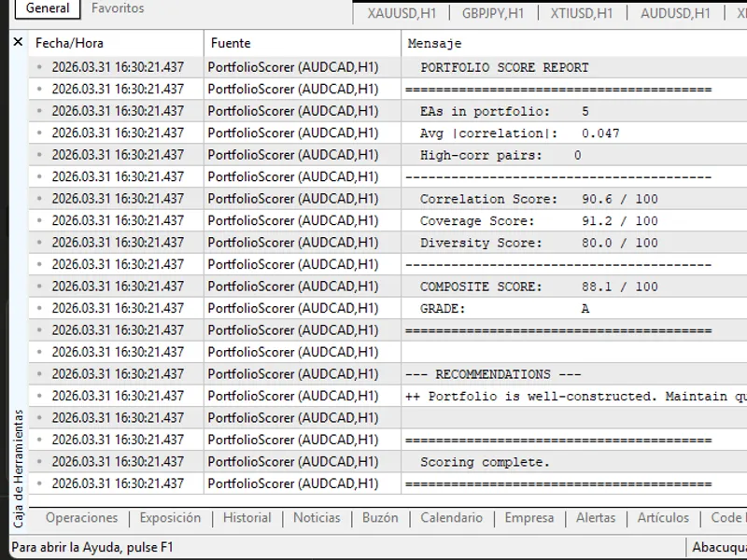This screenshot has width=747, height=560.
Task: Open the AUDUSD,H1 chart tab
Action: tap(675, 13)
